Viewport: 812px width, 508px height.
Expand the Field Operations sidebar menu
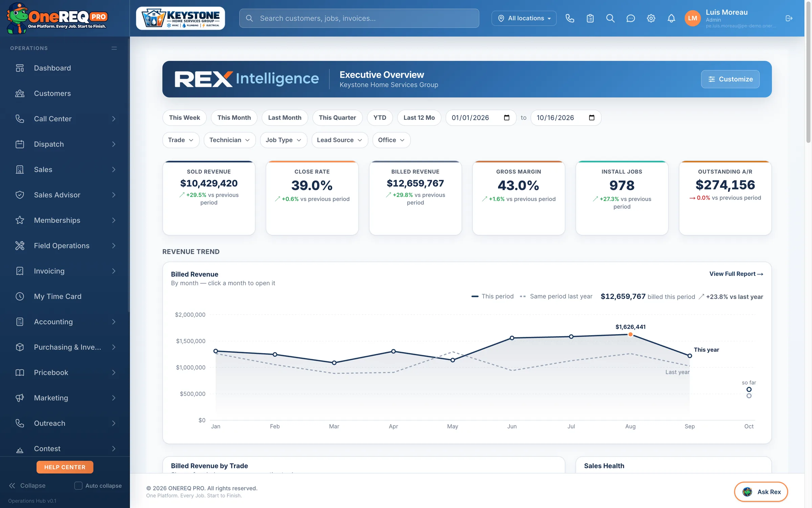click(x=65, y=246)
